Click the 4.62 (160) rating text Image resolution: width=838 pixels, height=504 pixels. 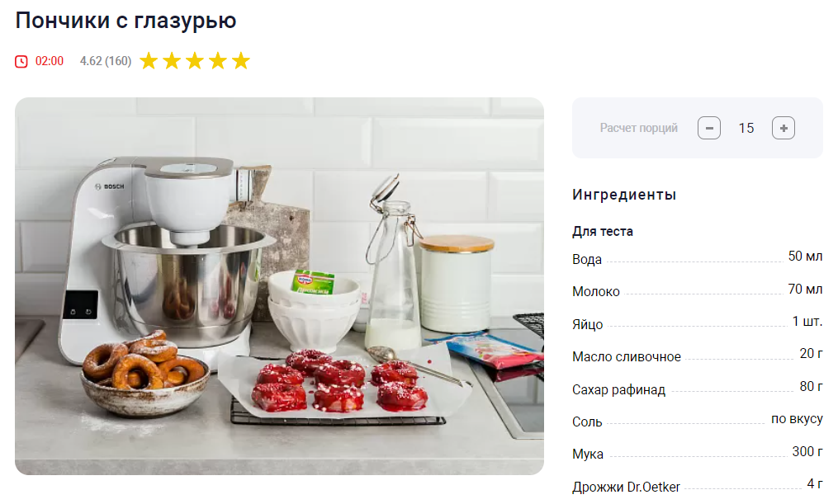pyautogui.click(x=106, y=61)
